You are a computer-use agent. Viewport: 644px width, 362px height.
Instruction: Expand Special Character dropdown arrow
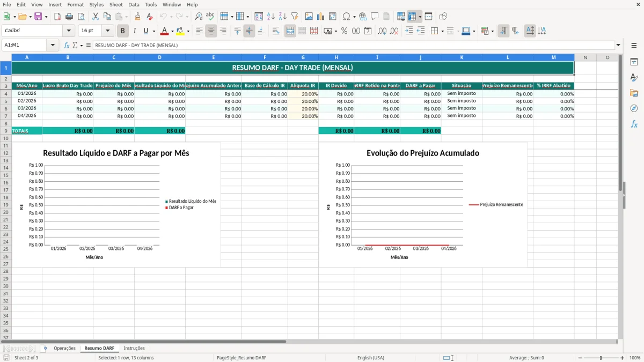(354, 17)
